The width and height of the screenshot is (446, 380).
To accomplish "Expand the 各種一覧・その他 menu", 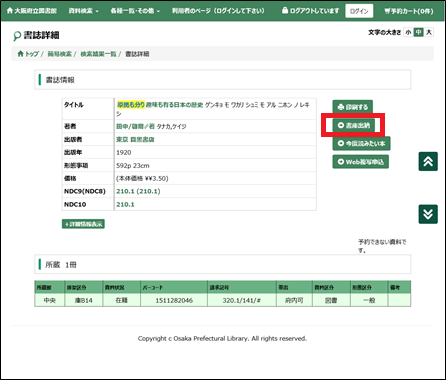I will coord(135,11).
